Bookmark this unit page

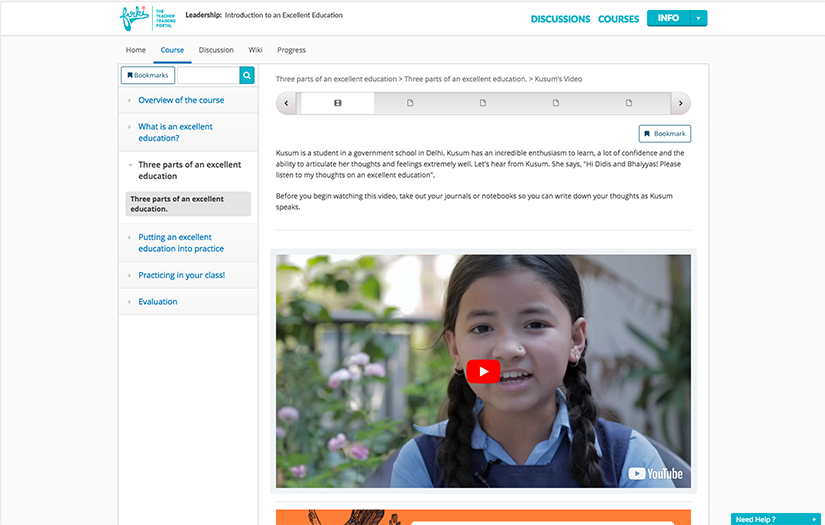[x=665, y=134]
